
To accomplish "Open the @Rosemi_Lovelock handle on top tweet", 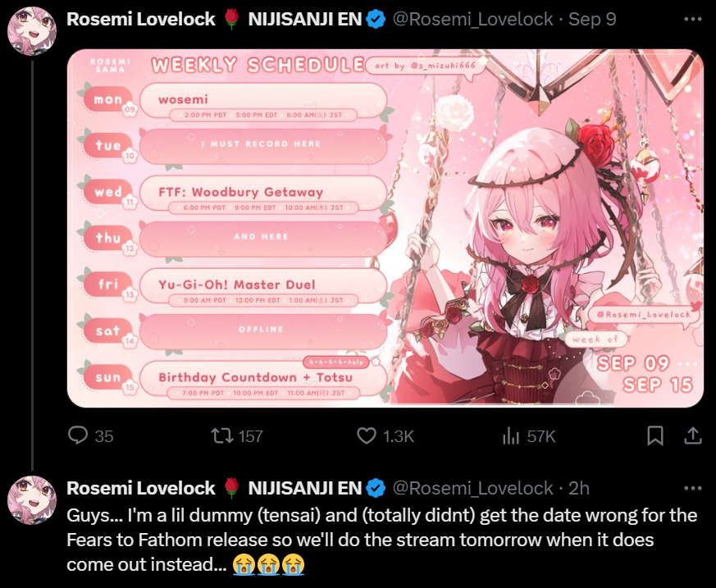I will click(x=472, y=19).
